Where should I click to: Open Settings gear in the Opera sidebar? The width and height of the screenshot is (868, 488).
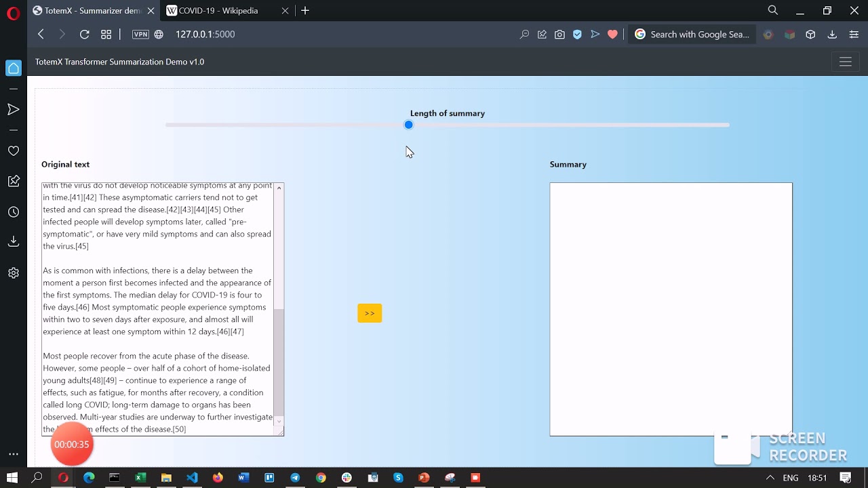coord(14,272)
